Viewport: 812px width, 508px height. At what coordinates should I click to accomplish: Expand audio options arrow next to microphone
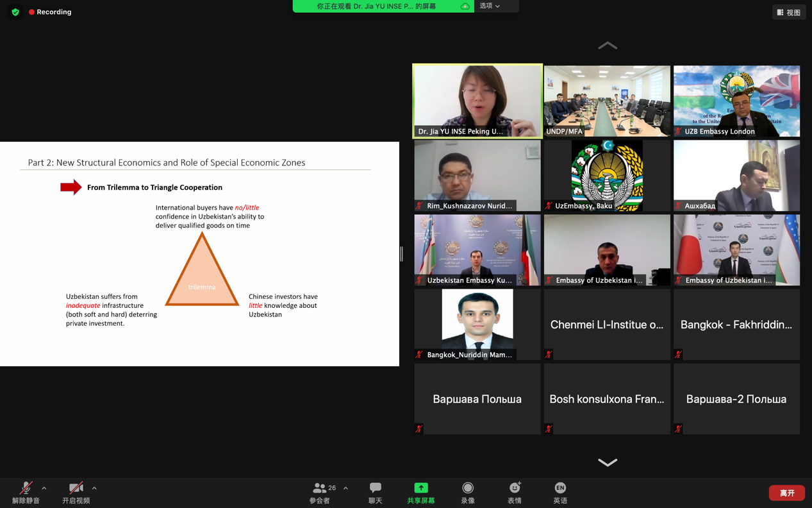tap(44, 488)
